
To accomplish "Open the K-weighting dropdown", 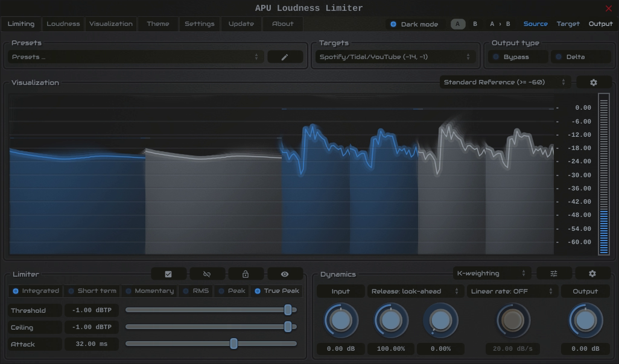I will [x=492, y=273].
